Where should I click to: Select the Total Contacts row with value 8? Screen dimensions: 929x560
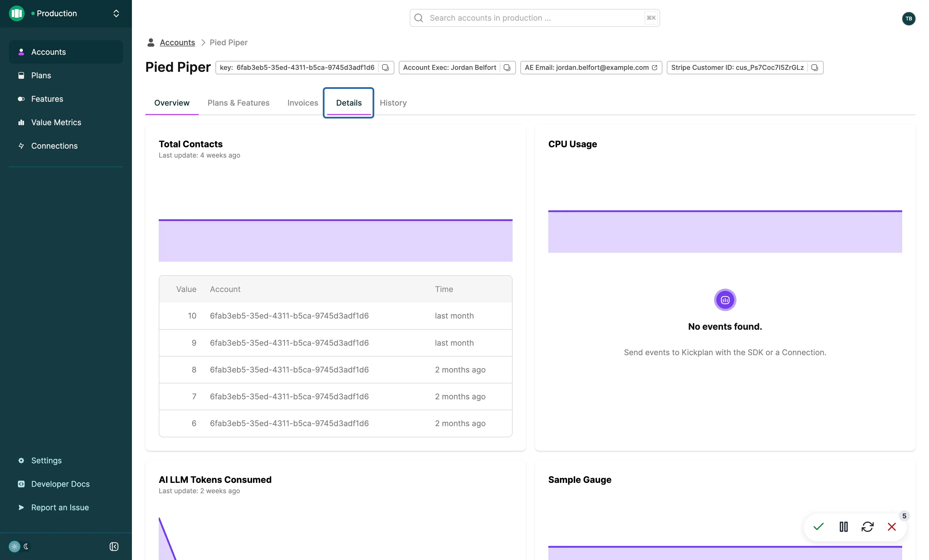click(336, 370)
